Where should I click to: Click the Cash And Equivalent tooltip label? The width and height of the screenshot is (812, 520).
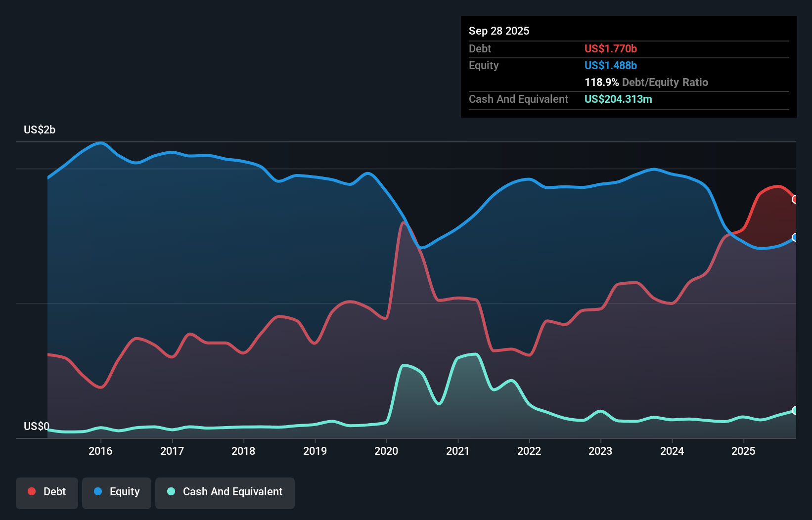(x=518, y=99)
